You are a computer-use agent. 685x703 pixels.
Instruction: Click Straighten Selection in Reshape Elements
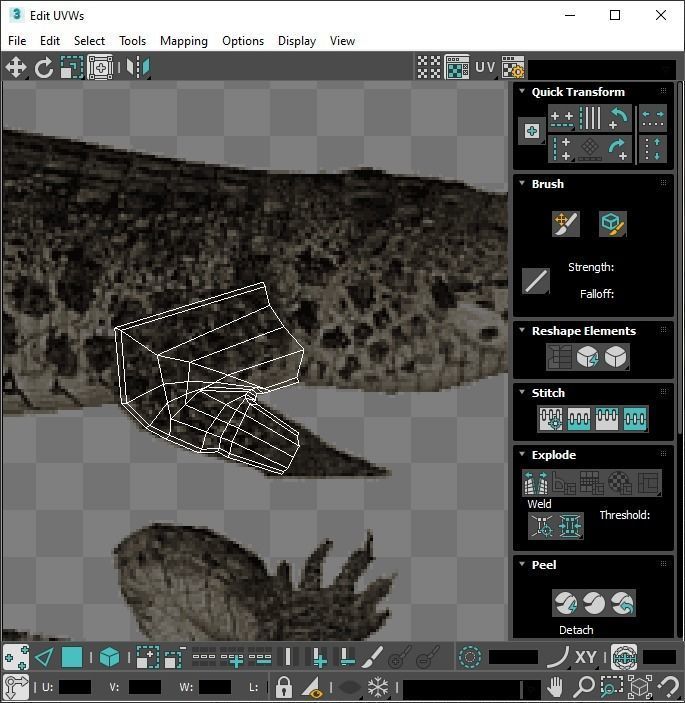pos(559,357)
